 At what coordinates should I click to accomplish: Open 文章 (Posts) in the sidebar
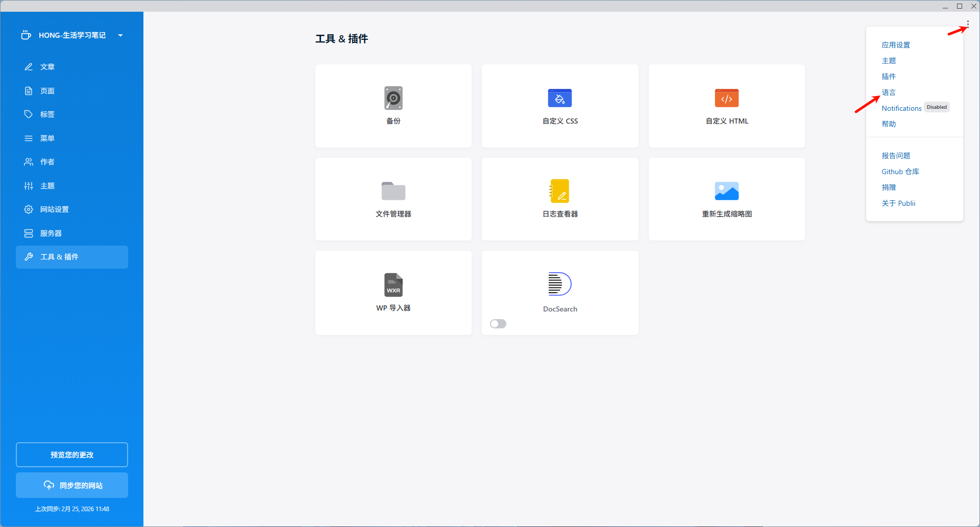[x=47, y=67]
